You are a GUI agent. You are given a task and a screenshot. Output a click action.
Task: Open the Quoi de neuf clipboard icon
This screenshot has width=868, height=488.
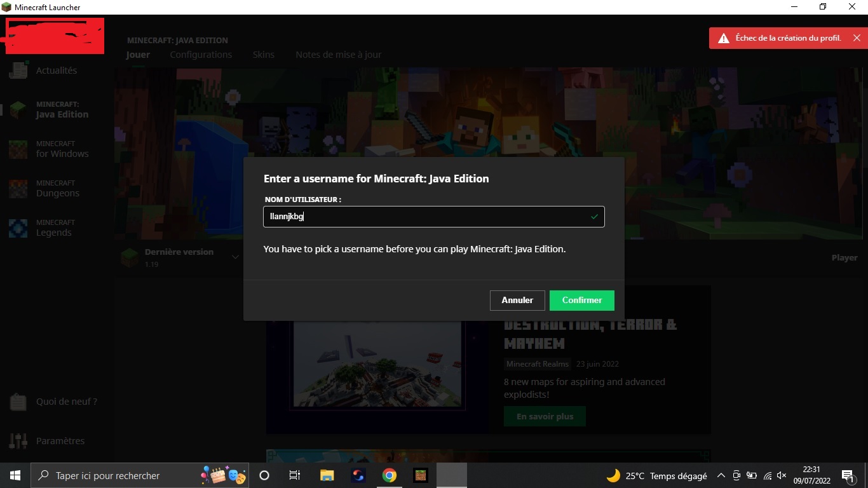[x=18, y=402]
